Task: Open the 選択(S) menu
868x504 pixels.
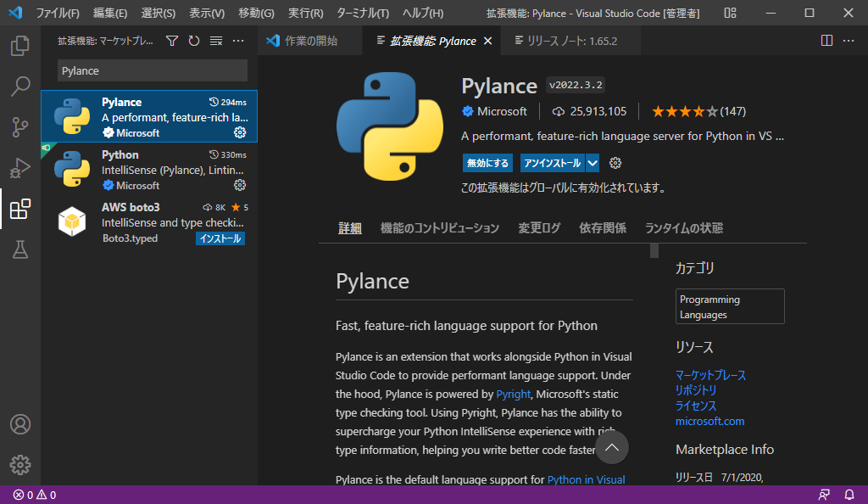Action: pyautogui.click(x=158, y=14)
